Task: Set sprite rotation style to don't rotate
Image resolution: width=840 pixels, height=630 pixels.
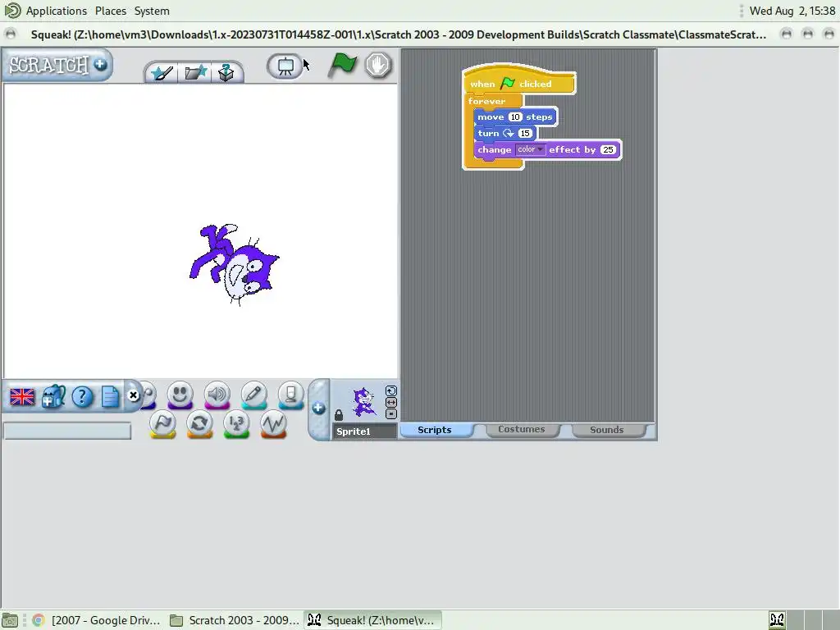Action: point(391,413)
